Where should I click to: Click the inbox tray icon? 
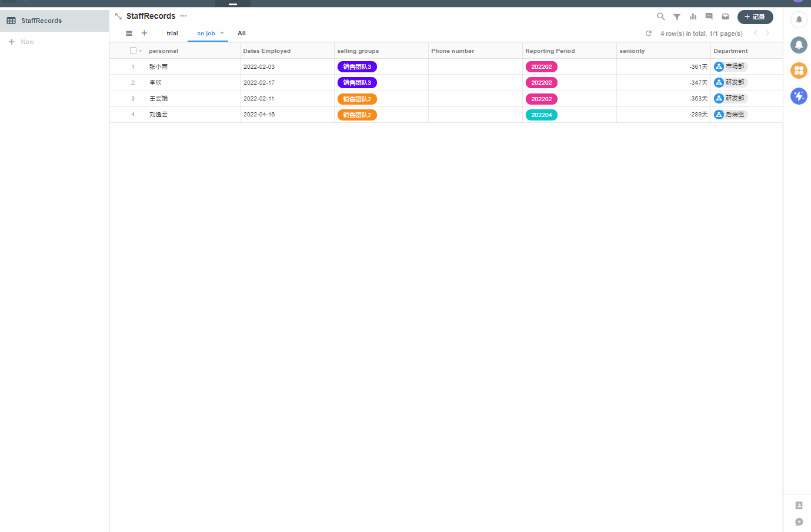click(725, 16)
